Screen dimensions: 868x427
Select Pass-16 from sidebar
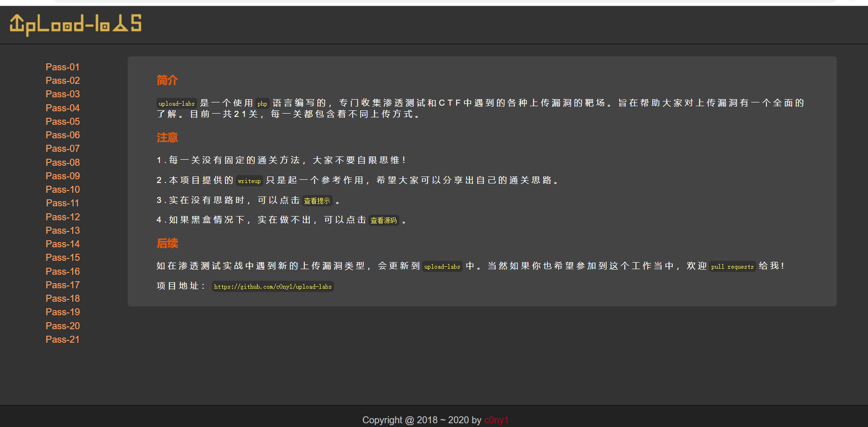click(x=62, y=271)
